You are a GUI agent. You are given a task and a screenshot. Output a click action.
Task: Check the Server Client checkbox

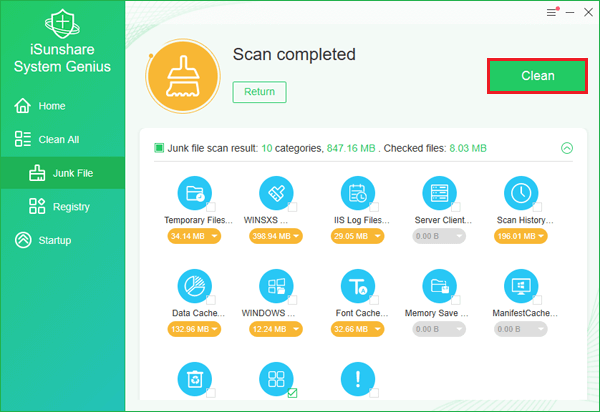click(455, 207)
